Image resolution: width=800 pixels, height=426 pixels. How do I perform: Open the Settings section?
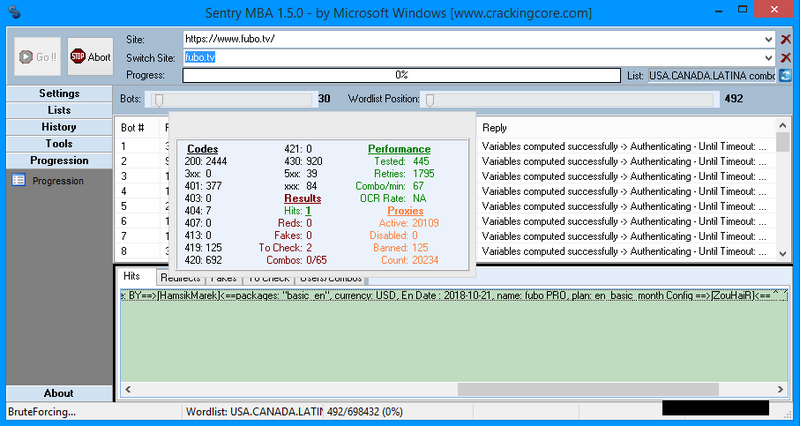click(x=59, y=93)
